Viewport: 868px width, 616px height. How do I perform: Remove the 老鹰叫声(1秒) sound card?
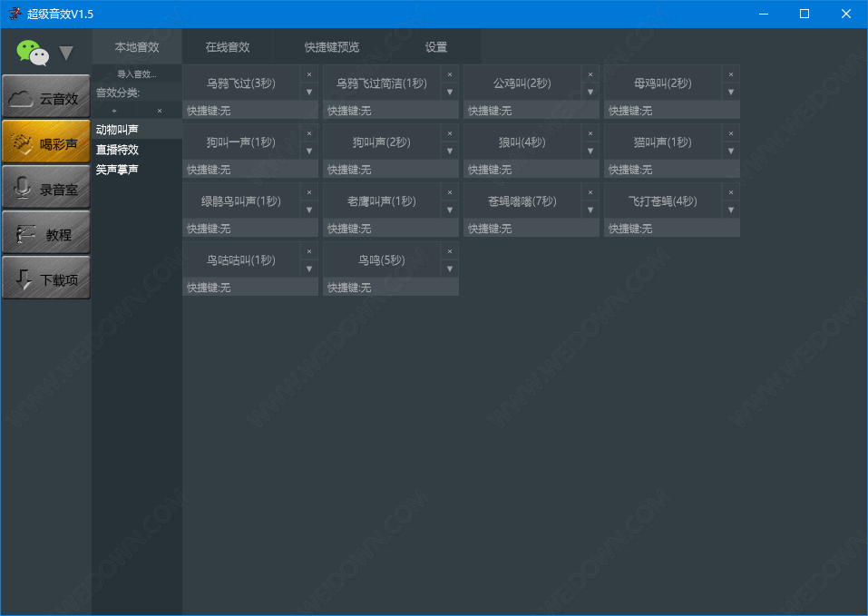[x=450, y=192]
